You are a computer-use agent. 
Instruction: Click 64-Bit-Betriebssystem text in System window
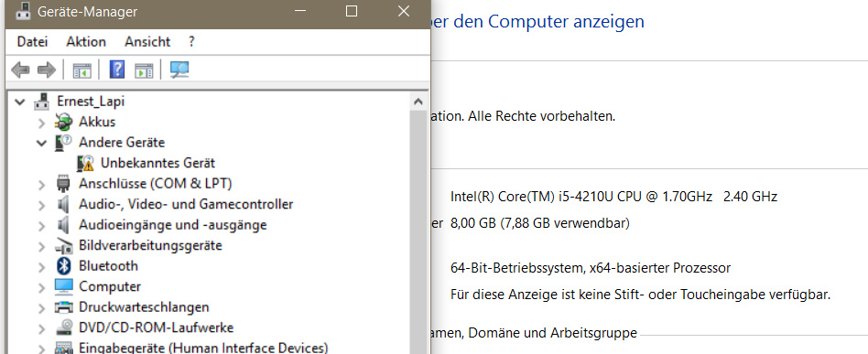tap(591, 268)
